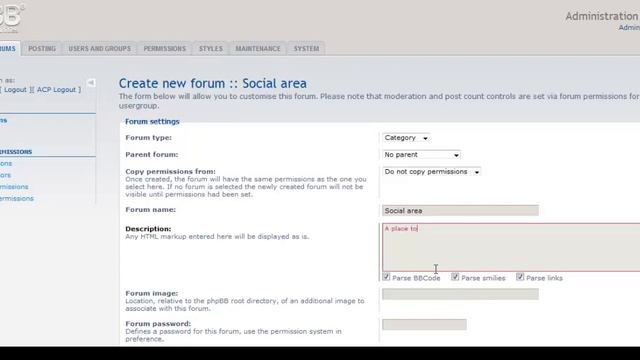Switch to the Permissions tab
This screenshot has height=360, width=640.
pos(164,49)
